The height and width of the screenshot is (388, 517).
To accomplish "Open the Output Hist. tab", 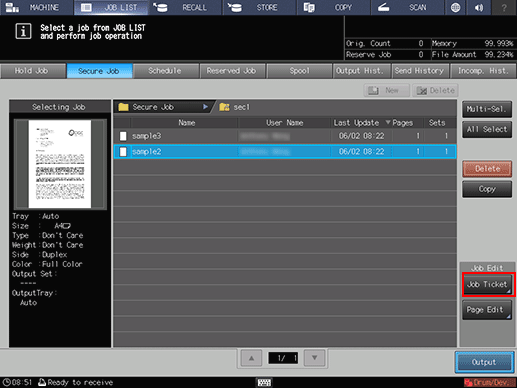I will (x=362, y=71).
